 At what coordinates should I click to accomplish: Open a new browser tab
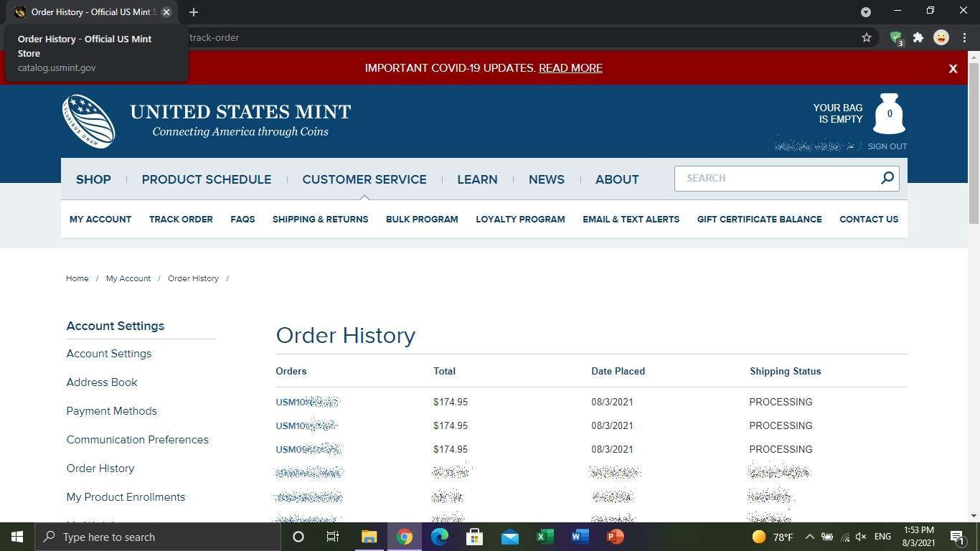(x=194, y=12)
